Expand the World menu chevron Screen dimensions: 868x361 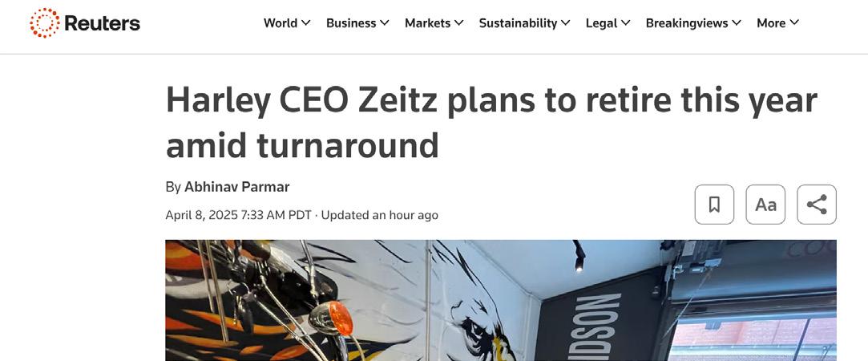pyautogui.click(x=306, y=23)
